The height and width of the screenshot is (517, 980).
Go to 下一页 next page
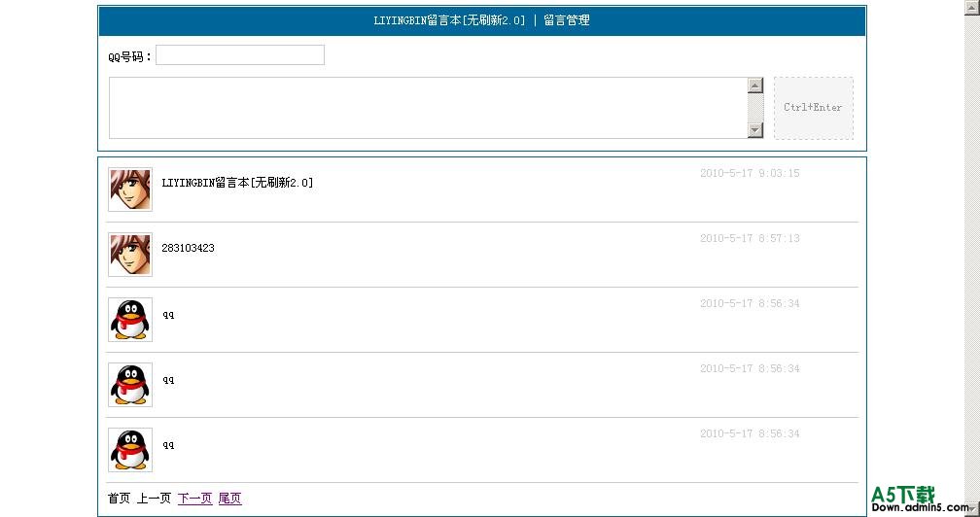pyautogui.click(x=195, y=499)
